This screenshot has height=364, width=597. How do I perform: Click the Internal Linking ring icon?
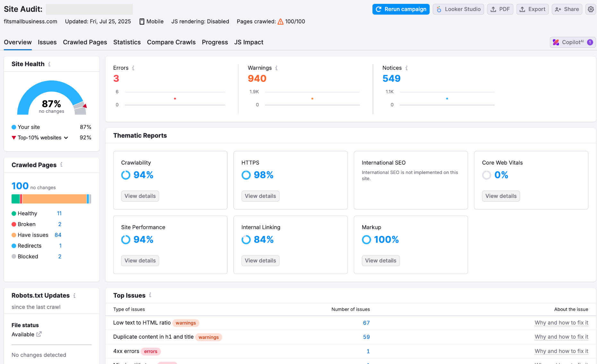246,240
